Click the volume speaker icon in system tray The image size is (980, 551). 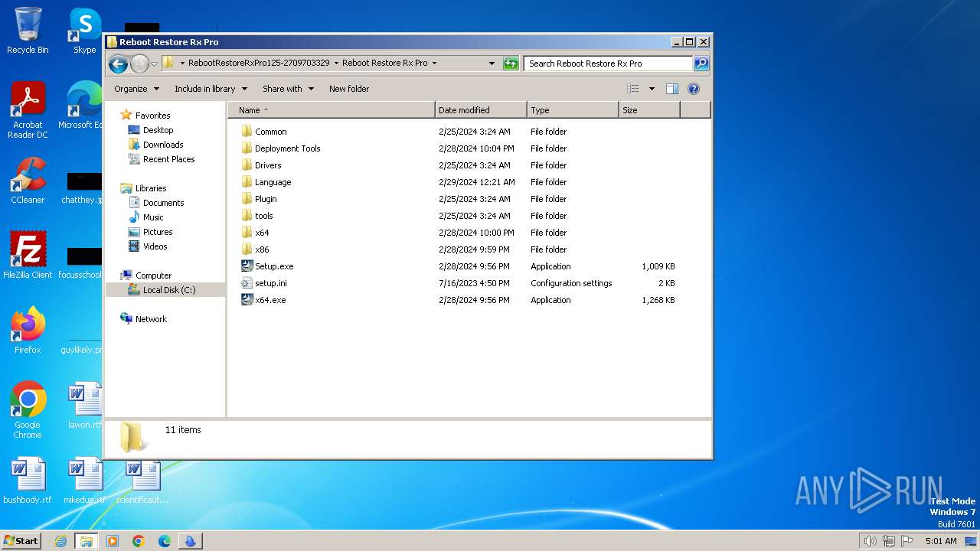pos(870,541)
